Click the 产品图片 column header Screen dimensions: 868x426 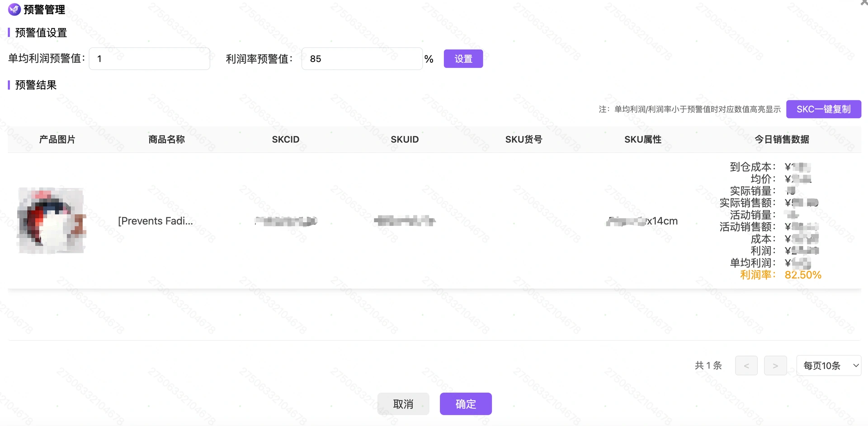pyautogui.click(x=57, y=140)
